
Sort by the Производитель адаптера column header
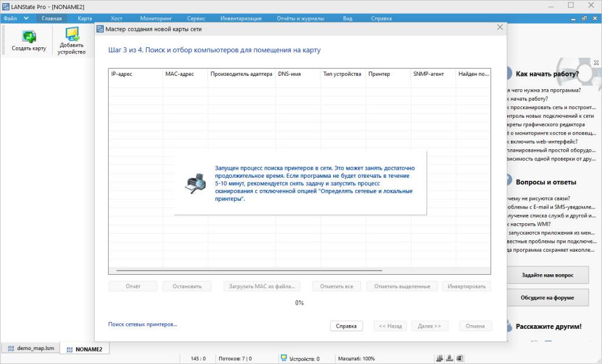pos(242,74)
